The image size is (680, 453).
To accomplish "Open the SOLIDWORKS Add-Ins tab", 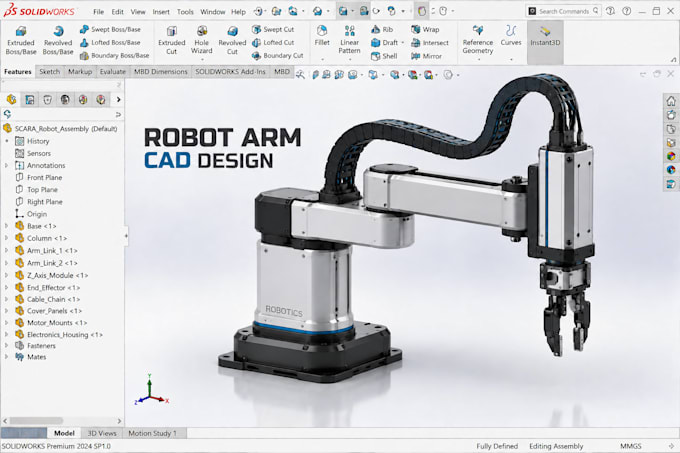I will [x=230, y=72].
